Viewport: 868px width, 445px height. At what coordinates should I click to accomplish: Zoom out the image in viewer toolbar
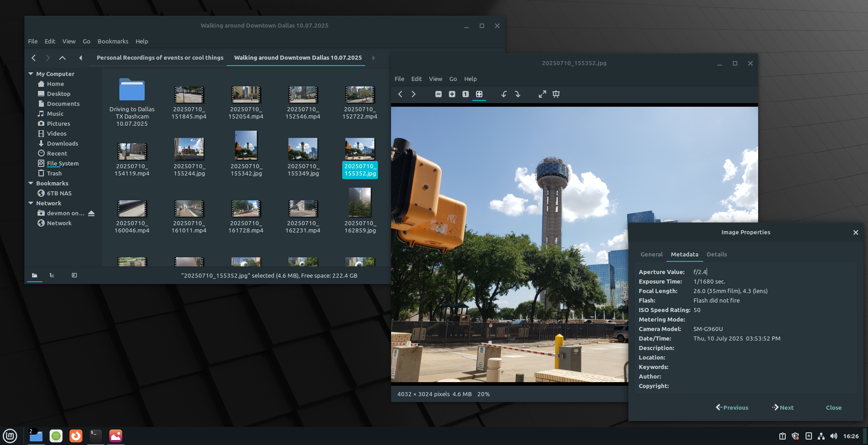coord(438,94)
